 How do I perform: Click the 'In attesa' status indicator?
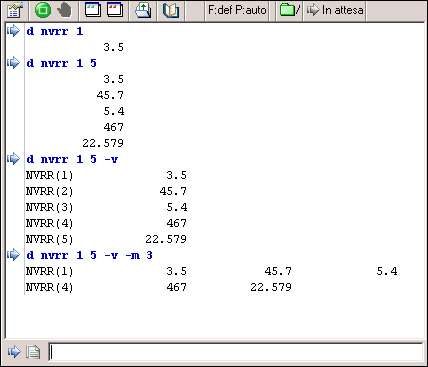(335, 10)
